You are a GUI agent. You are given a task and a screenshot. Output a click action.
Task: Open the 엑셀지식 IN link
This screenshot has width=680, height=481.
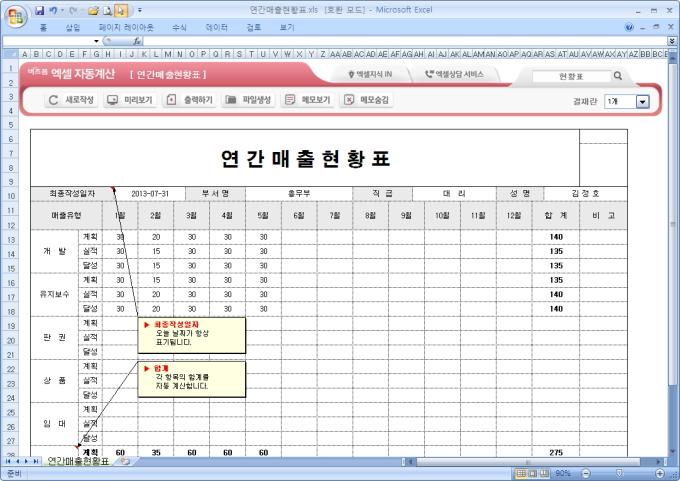(370, 74)
